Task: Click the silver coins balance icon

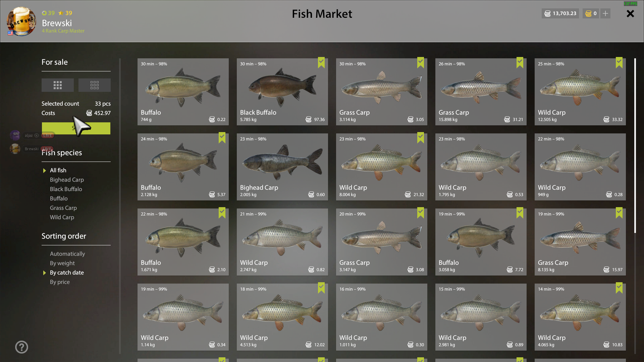Action: [x=547, y=13]
